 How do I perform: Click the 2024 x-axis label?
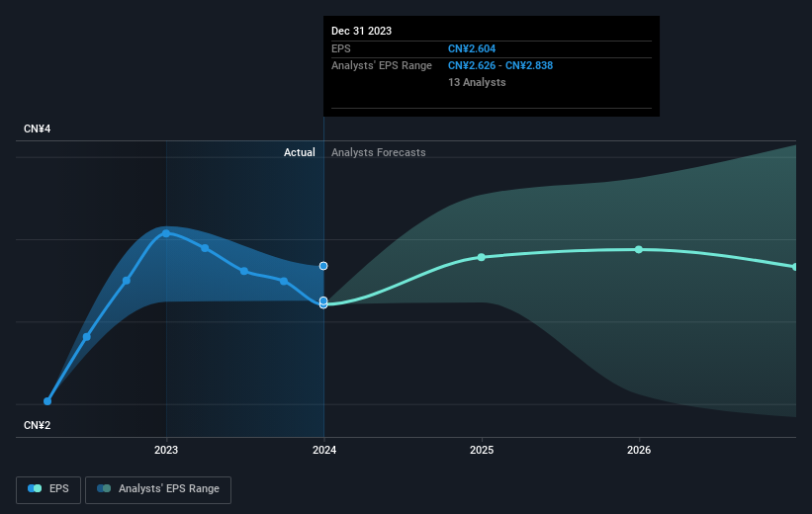(324, 450)
